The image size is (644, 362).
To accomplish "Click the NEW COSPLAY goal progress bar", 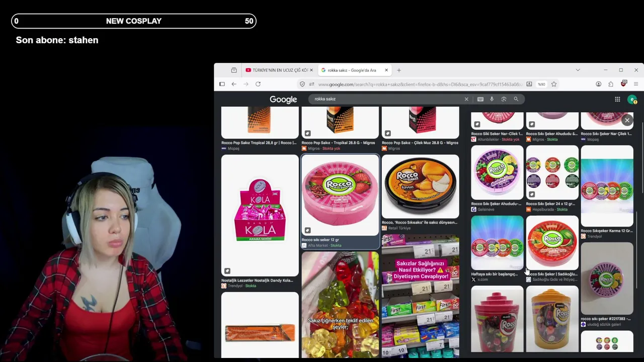I will [x=134, y=21].
